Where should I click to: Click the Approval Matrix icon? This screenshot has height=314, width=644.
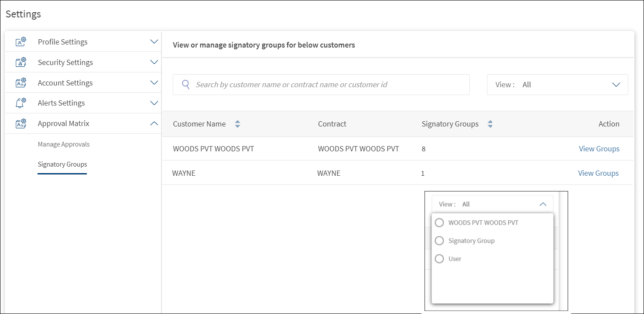(21, 123)
